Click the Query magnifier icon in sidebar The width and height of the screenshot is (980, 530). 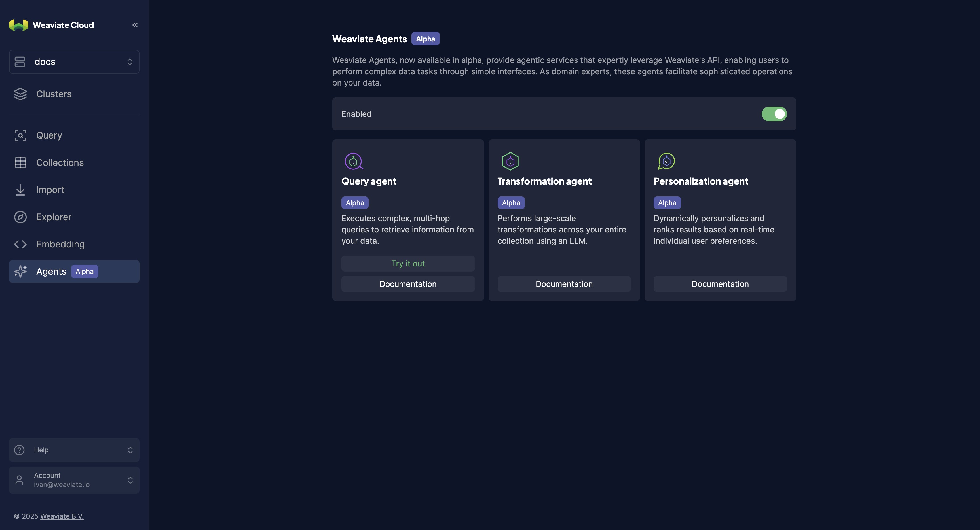pyautogui.click(x=20, y=135)
